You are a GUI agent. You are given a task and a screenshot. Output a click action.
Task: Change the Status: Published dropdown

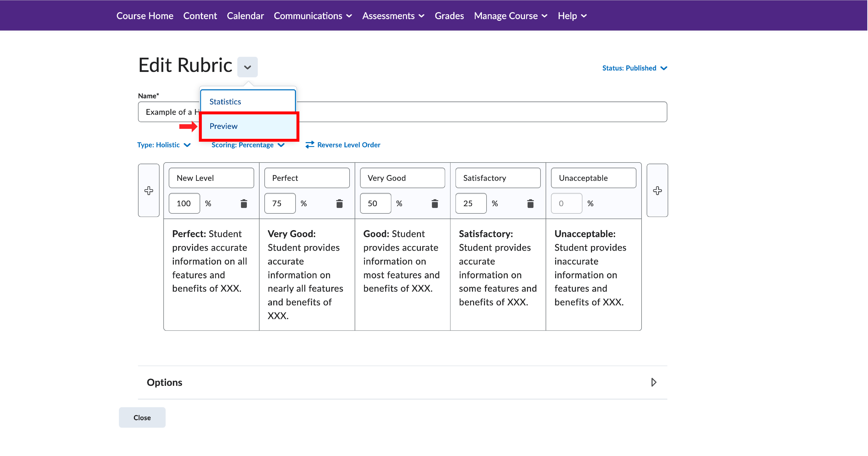[x=634, y=68]
